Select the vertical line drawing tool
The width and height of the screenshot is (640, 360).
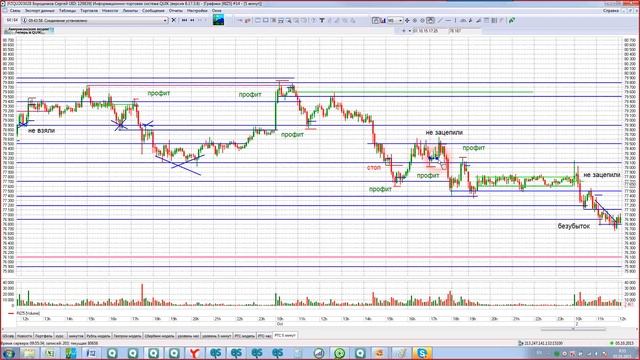point(456,20)
